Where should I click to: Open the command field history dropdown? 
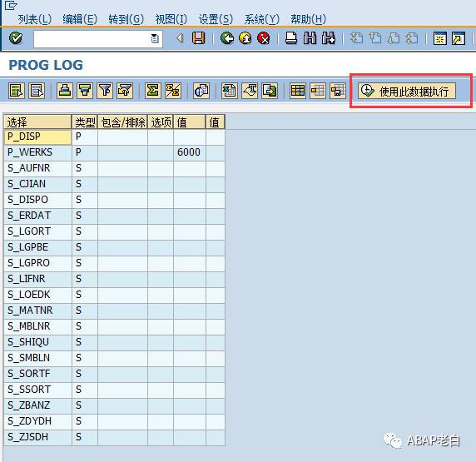coord(155,38)
